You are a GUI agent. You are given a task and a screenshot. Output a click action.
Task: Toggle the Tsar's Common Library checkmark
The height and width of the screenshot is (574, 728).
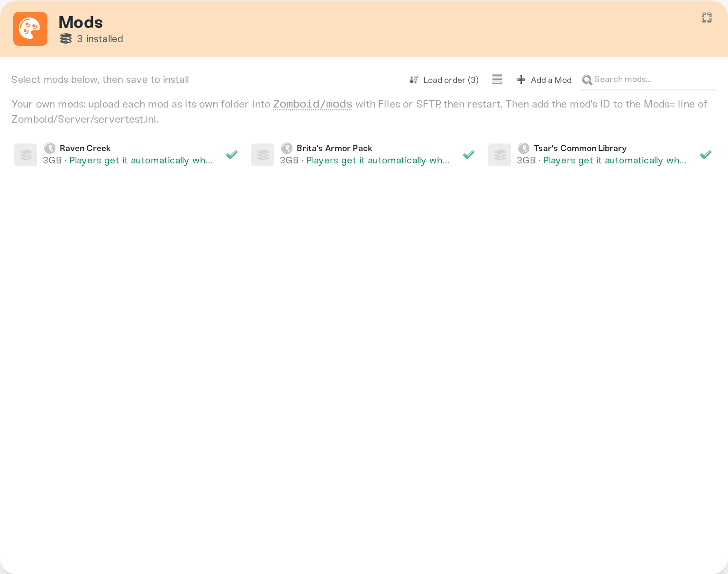(706, 155)
